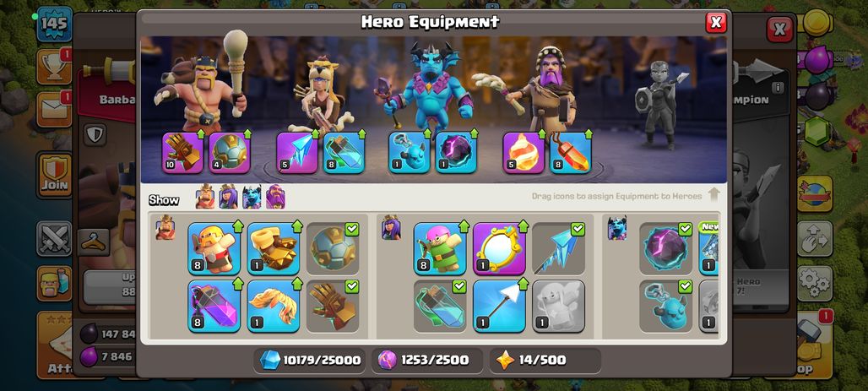Select the Giant Arrow equipment
Image resolution: width=868 pixels, height=391 pixels.
click(499, 307)
